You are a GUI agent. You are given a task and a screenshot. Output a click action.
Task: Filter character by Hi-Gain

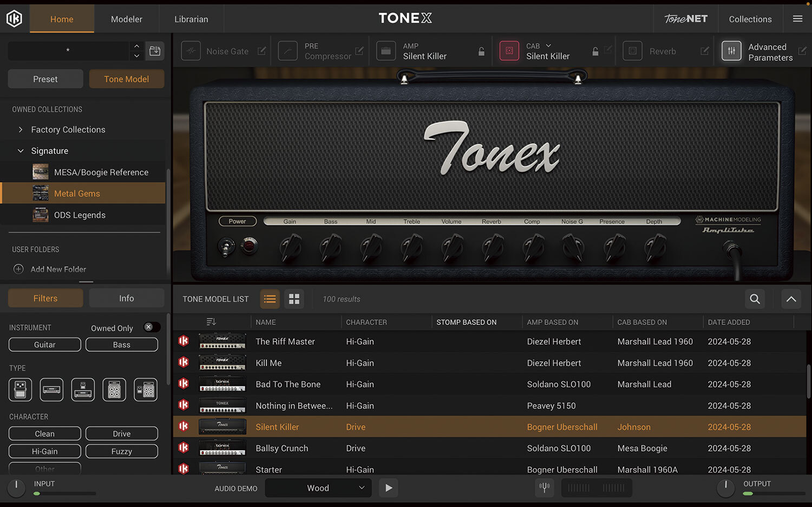pos(45,451)
